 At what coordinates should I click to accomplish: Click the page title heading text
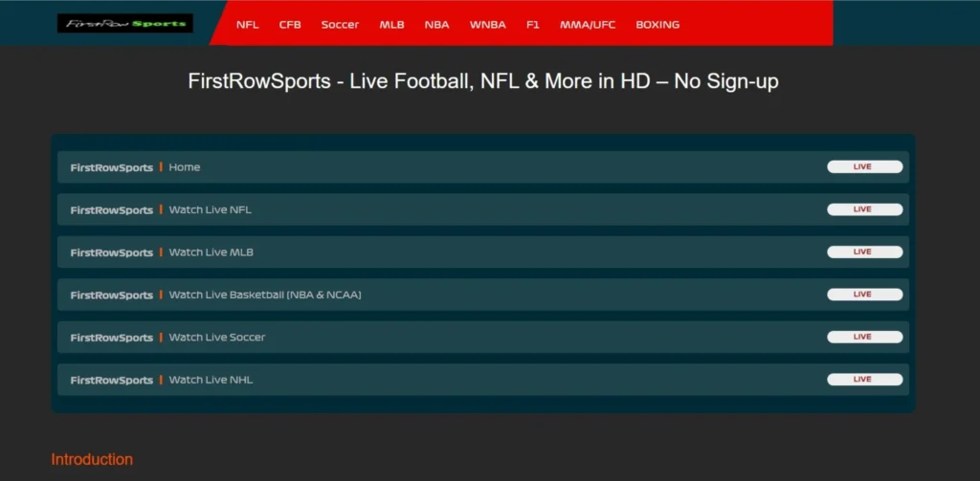click(x=483, y=82)
